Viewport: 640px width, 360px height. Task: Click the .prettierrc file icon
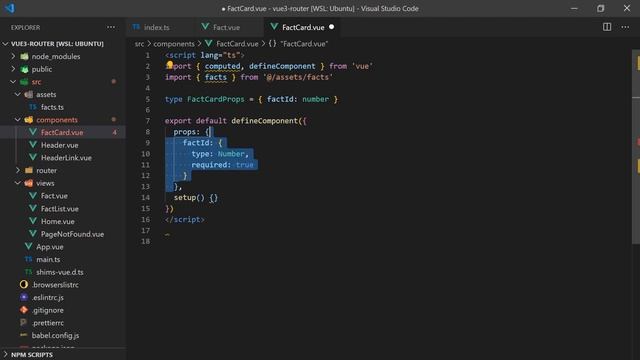(24, 322)
